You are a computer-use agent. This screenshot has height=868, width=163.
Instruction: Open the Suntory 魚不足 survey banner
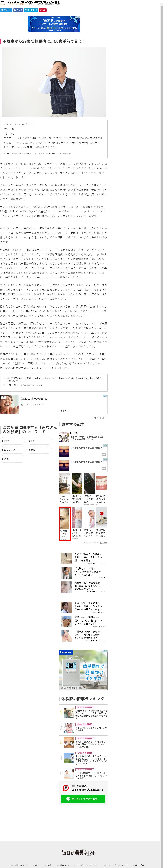pyautogui.click(x=54, y=24)
